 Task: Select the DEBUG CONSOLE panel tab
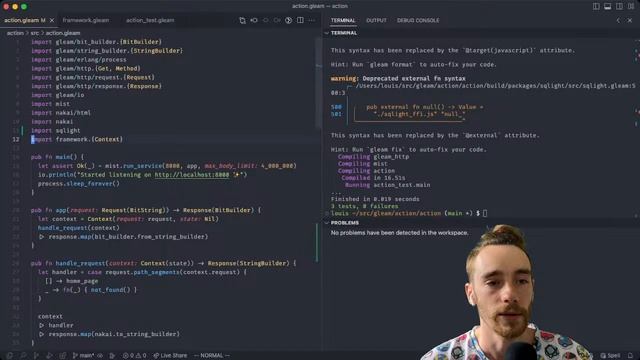pyautogui.click(x=418, y=20)
